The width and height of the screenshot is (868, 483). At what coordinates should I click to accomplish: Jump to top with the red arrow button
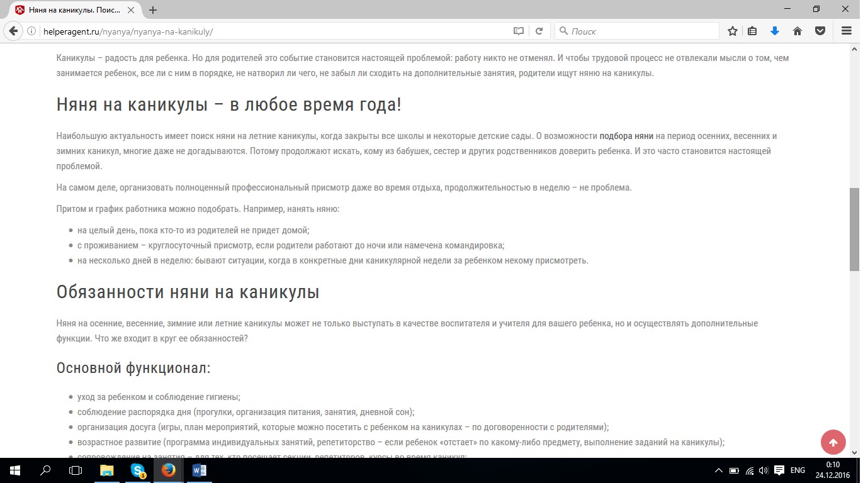833,442
